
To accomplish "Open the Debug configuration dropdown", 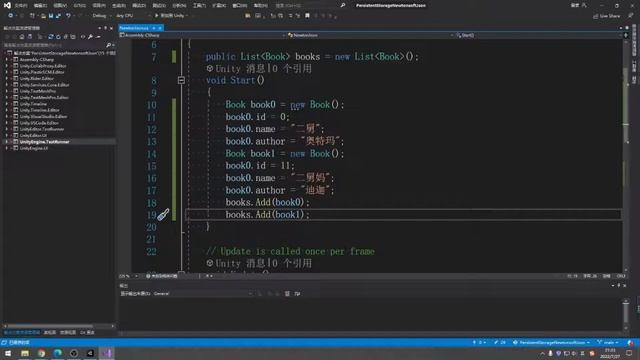I will coord(102,16).
